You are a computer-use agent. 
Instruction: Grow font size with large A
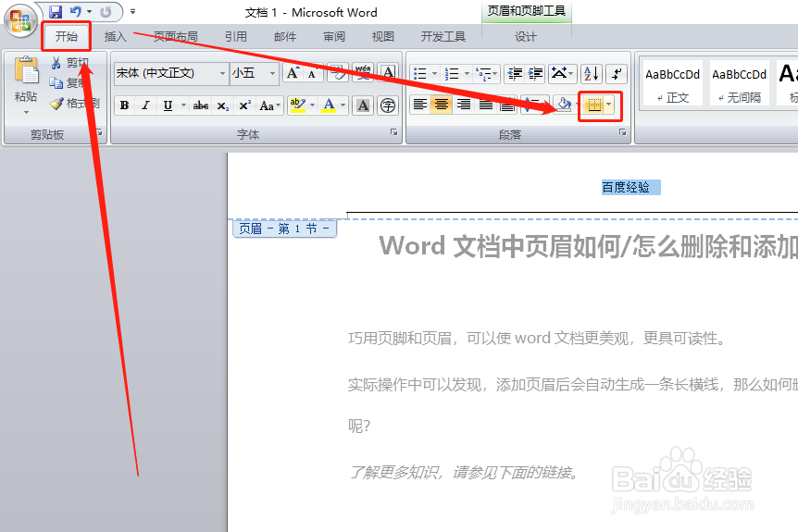[x=293, y=73]
